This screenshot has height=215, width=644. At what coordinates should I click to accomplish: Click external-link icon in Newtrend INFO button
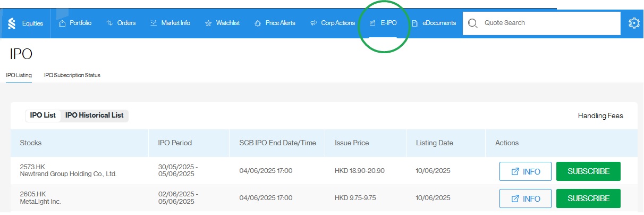coord(515,171)
